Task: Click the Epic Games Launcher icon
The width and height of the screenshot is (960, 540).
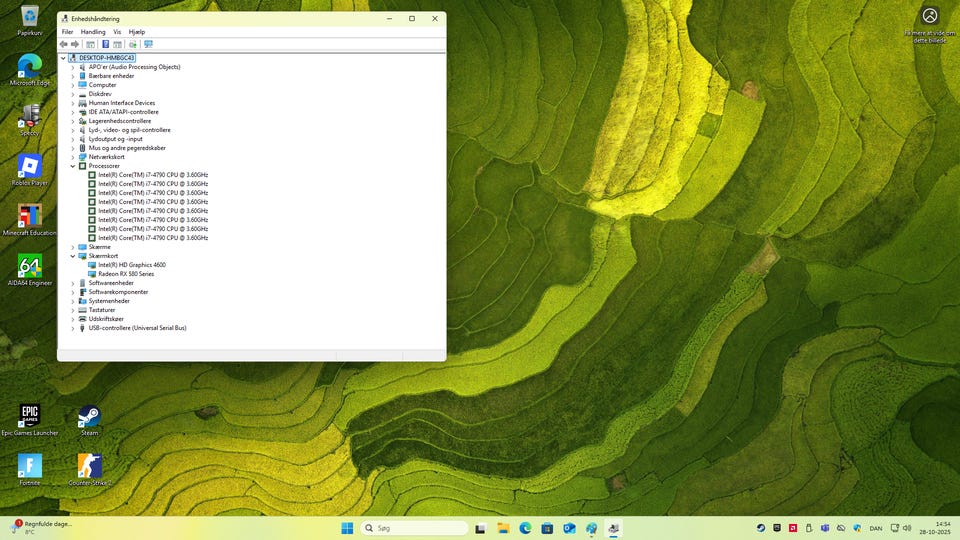Action: 30,416
